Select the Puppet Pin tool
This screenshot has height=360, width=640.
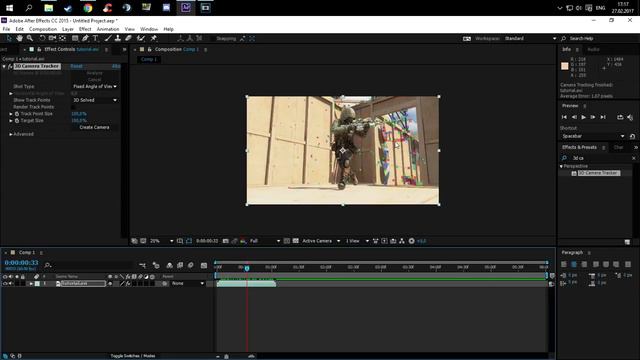tap(153, 38)
